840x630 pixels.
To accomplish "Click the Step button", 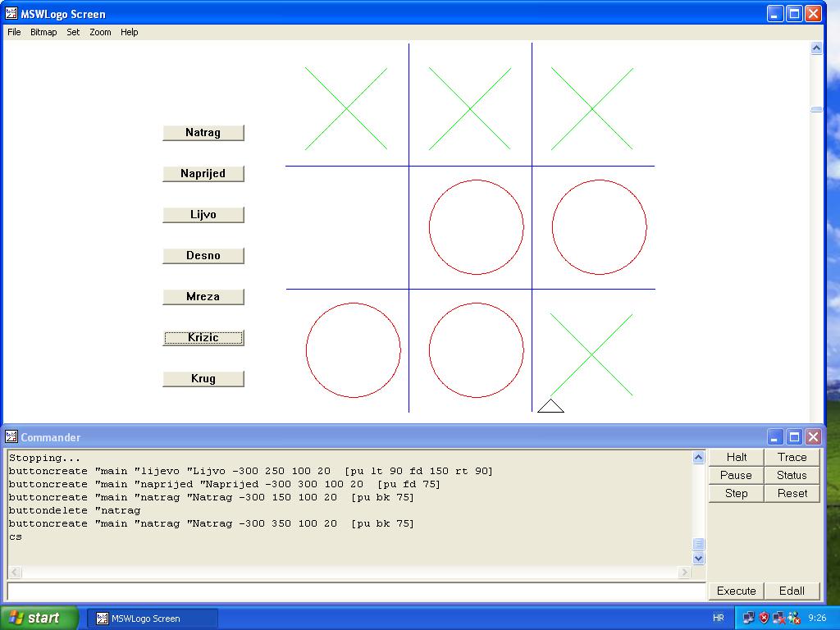I will [x=736, y=493].
